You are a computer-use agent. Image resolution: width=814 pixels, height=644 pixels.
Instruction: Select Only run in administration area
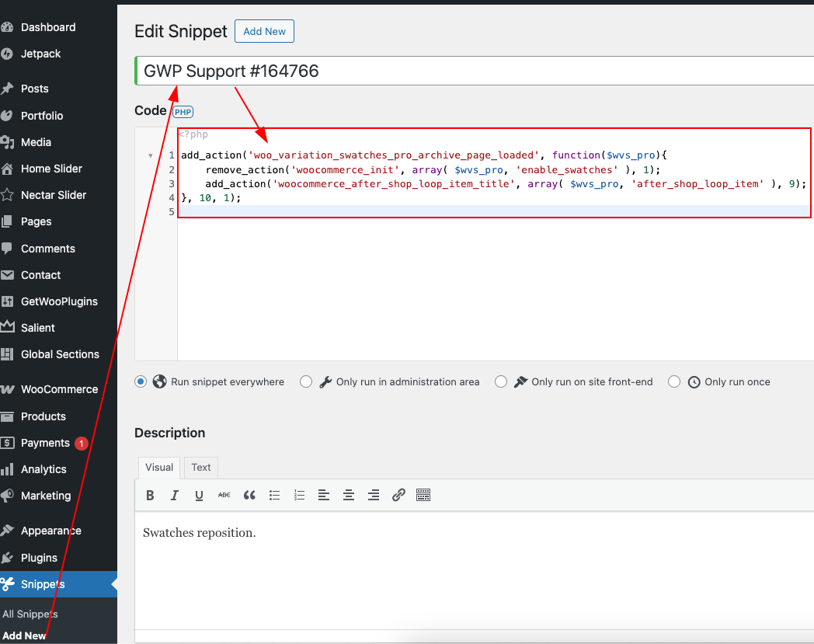pos(306,381)
